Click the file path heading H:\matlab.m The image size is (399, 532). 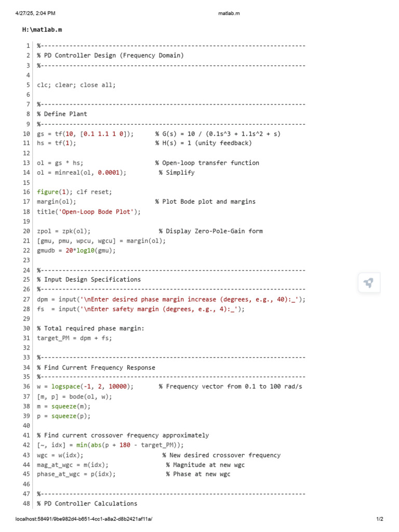tap(42, 30)
